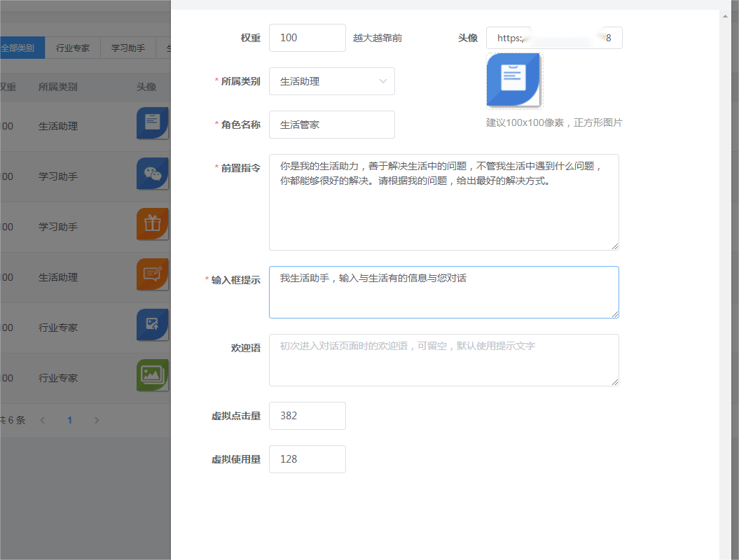The width and height of the screenshot is (739, 560).
Task: Switch to the 全部类别 tab
Action: point(20,48)
